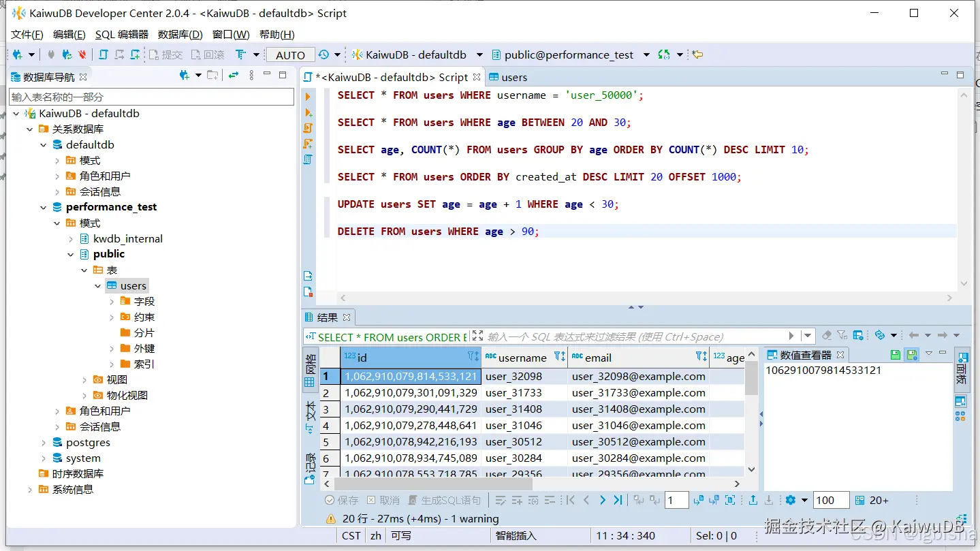Open the 帮助(H) menu
This screenshot has width=980, height=551.
click(x=276, y=35)
